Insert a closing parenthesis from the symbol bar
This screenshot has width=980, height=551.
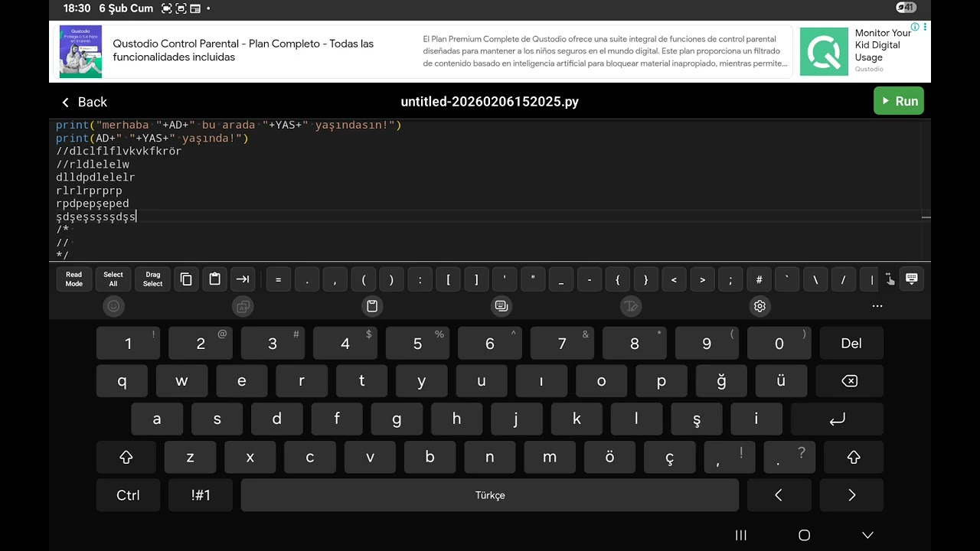point(391,280)
